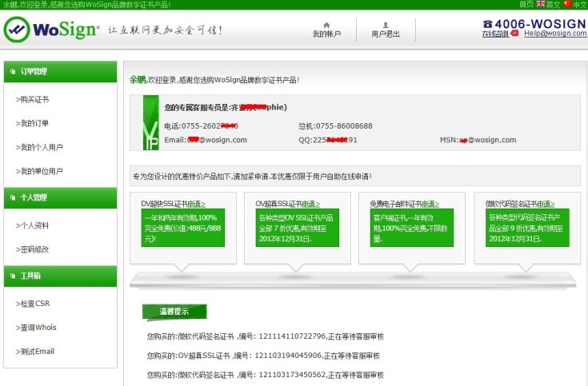Click 首页 link in the top bar
Image resolution: width=588 pixels, height=386 pixels.
pyautogui.click(x=526, y=5)
